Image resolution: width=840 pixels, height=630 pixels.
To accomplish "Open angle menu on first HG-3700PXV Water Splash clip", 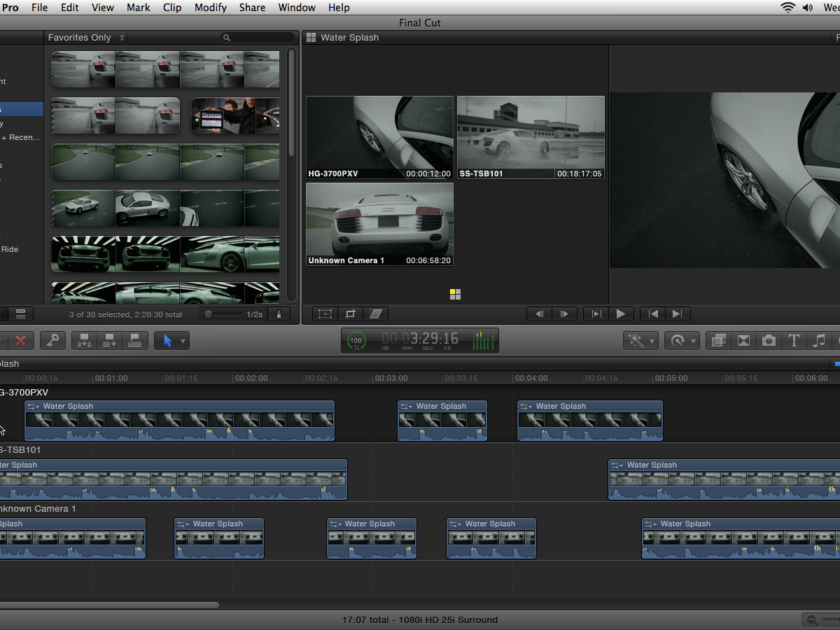I will click(34, 407).
